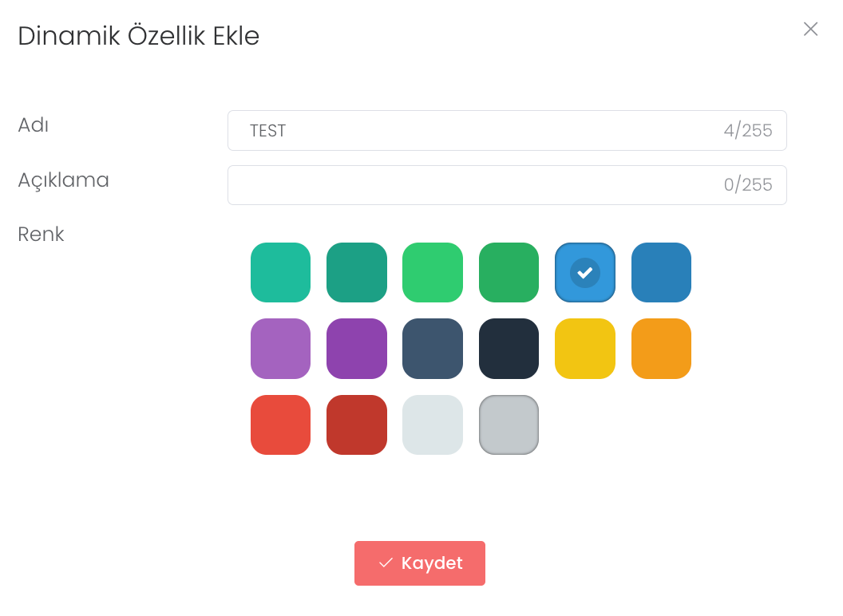Pick the yellow color swatch

click(585, 349)
